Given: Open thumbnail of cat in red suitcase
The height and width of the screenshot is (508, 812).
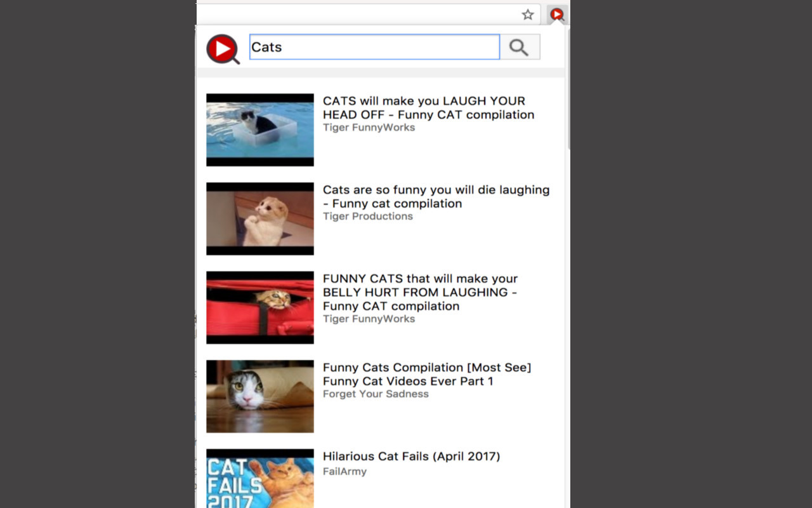Looking at the screenshot, I should (x=260, y=307).
